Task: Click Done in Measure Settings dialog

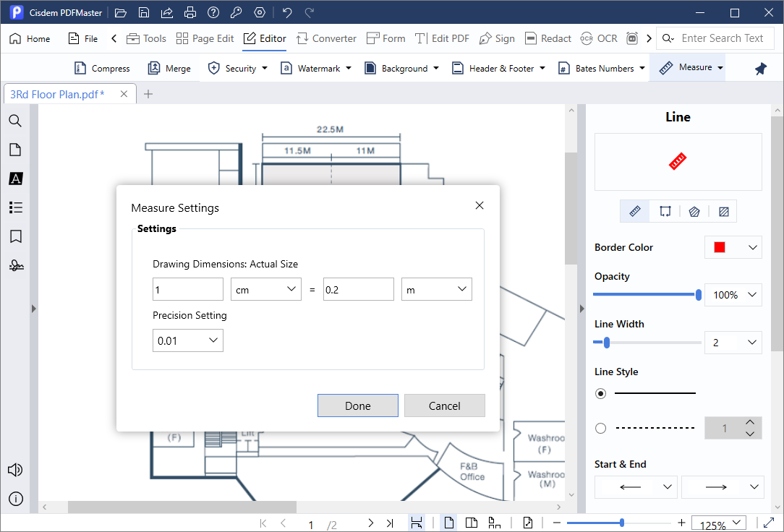Action: pyautogui.click(x=358, y=406)
